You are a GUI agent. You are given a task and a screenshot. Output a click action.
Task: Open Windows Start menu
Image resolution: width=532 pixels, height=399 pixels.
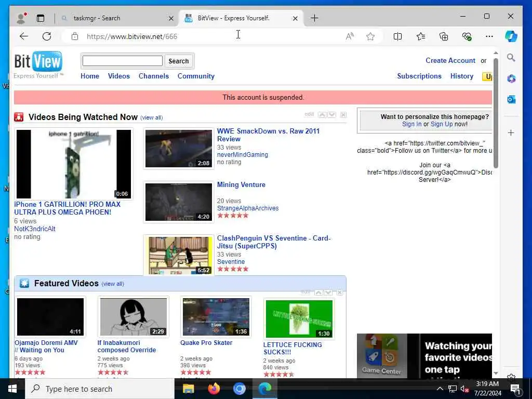pos(12,389)
